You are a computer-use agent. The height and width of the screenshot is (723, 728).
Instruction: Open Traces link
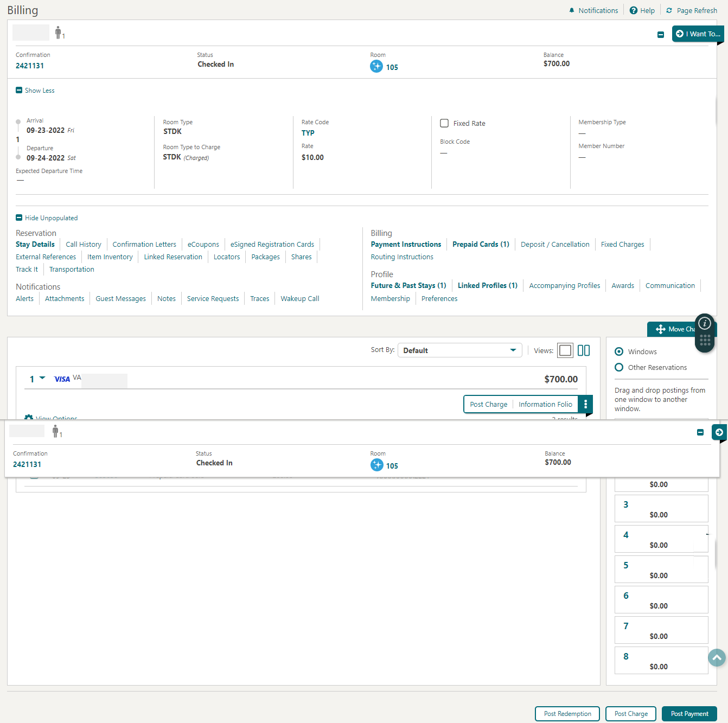(x=260, y=299)
